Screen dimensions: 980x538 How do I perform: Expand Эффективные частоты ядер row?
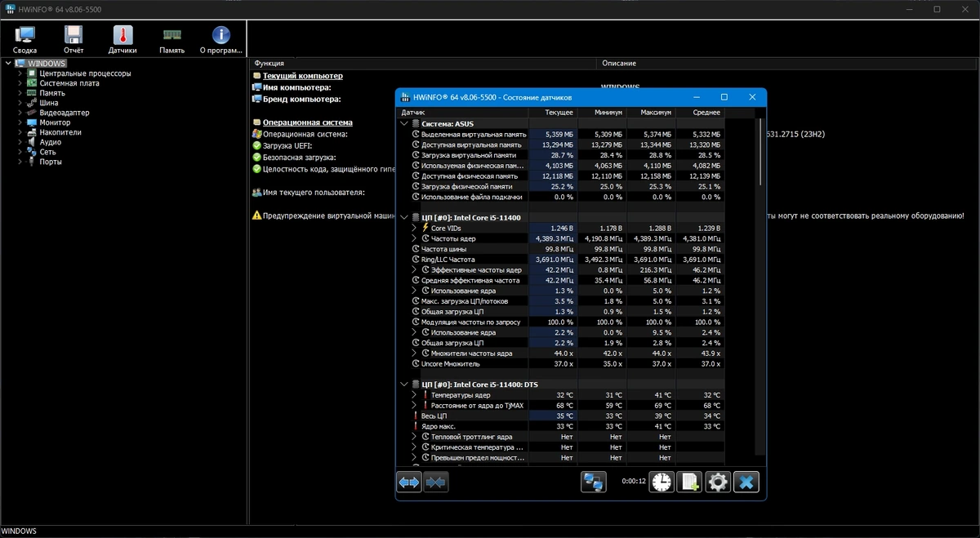(x=414, y=269)
